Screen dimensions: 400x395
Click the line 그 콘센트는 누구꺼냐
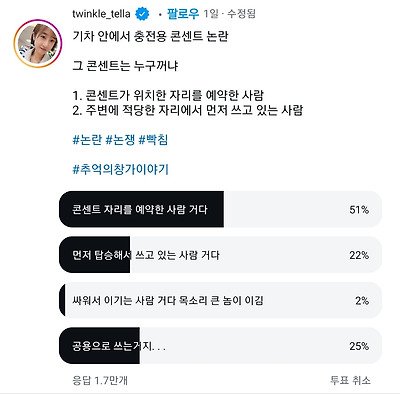(125, 65)
